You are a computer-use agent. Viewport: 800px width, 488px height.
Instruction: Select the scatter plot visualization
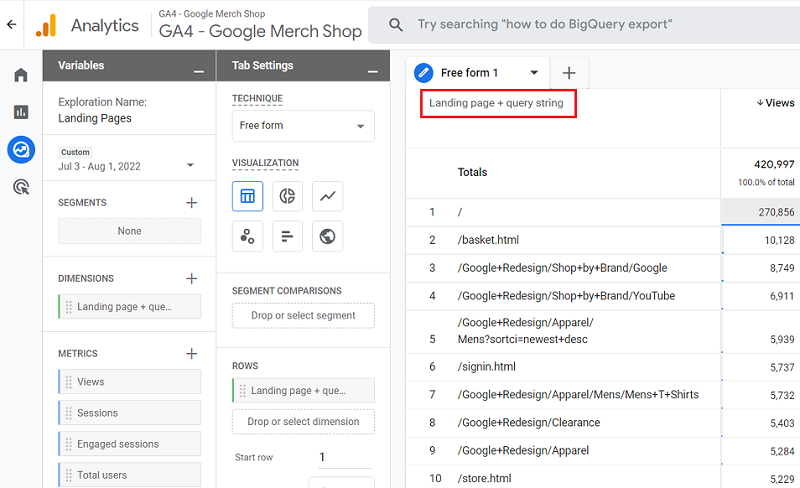tap(247, 236)
